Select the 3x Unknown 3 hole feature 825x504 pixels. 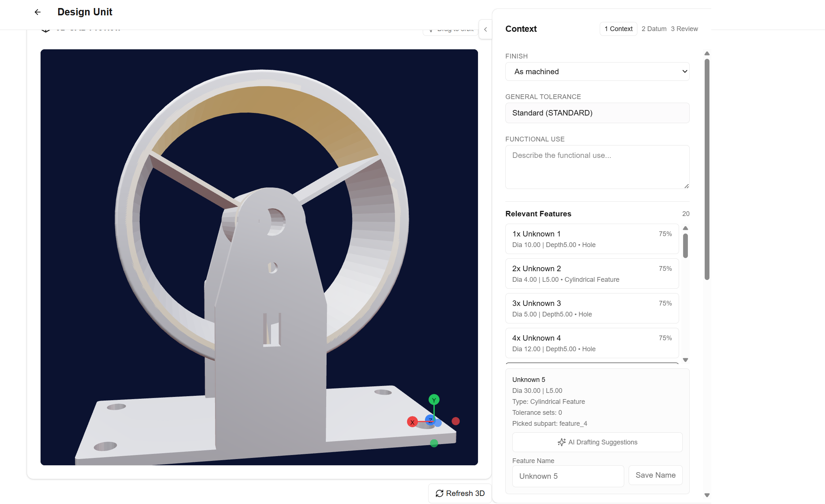[592, 308]
